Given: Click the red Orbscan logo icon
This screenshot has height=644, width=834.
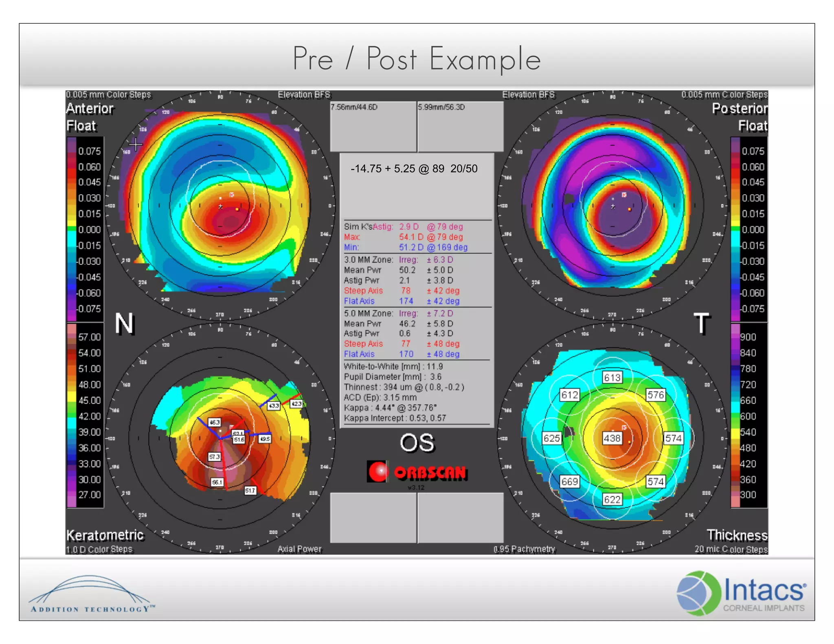Looking at the screenshot, I should (377, 471).
